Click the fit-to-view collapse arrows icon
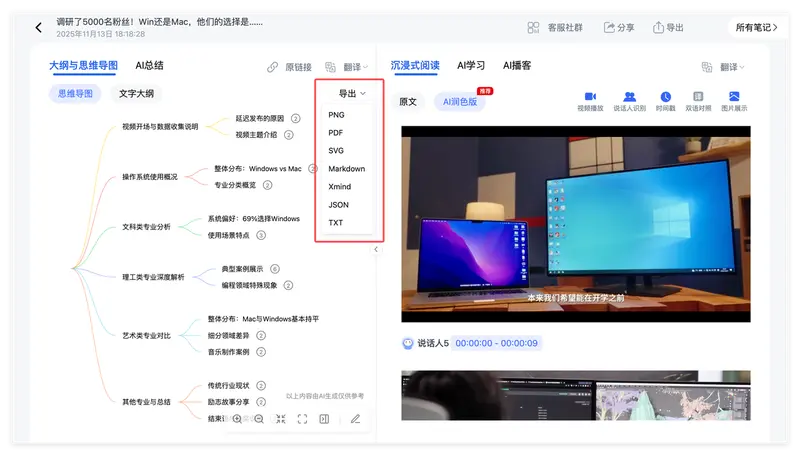800x455 pixels. (x=281, y=419)
